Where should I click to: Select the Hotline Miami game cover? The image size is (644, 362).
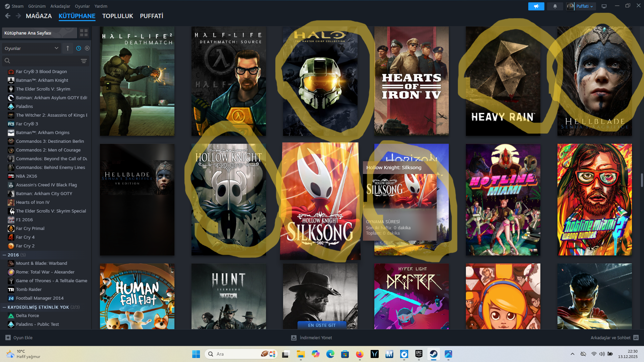(503, 200)
